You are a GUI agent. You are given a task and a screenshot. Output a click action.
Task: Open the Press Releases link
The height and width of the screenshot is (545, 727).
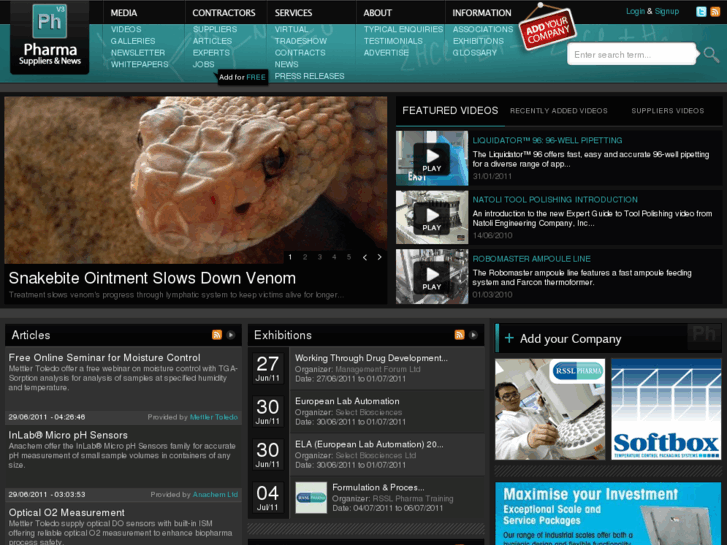(x=309, y=76)
